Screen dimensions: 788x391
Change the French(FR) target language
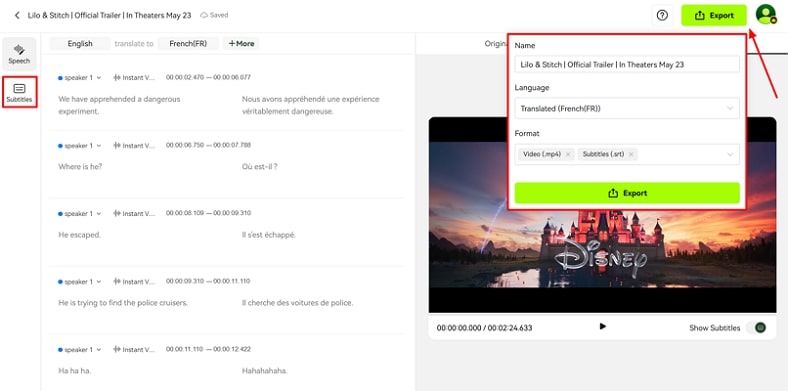[x=188, y=44]
